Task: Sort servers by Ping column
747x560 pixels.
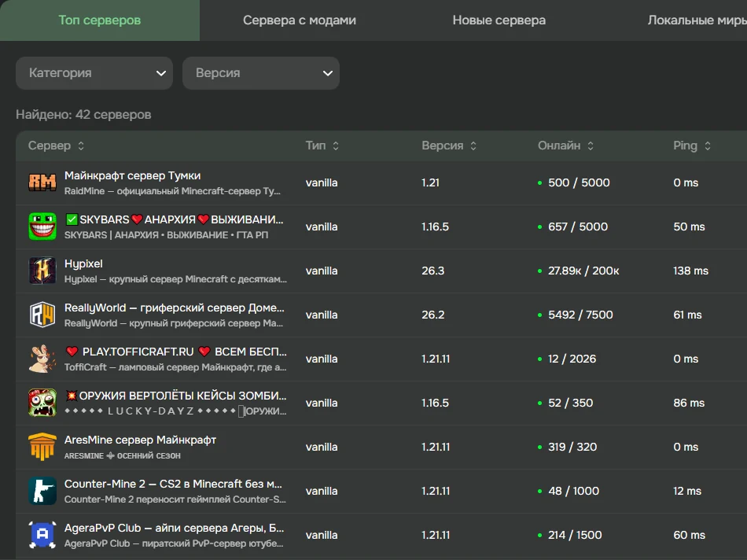Action: pyautogui.click(x=692, y=146)
